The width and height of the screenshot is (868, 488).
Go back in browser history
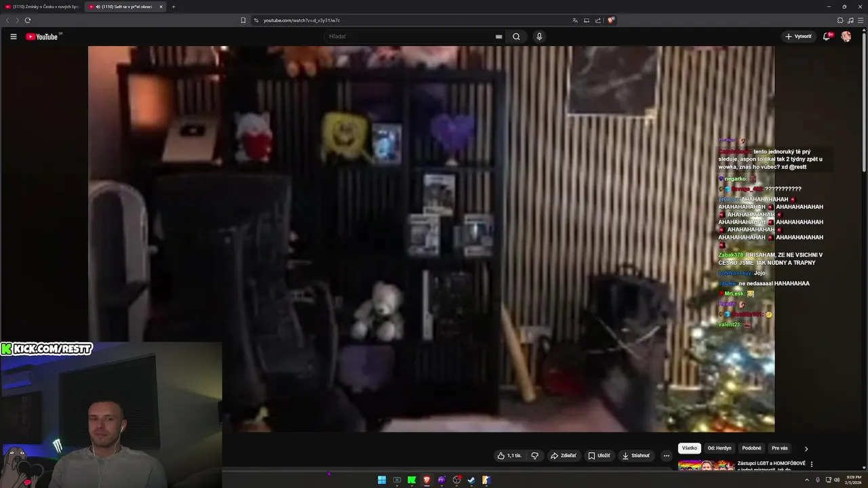tap(7, 20)
